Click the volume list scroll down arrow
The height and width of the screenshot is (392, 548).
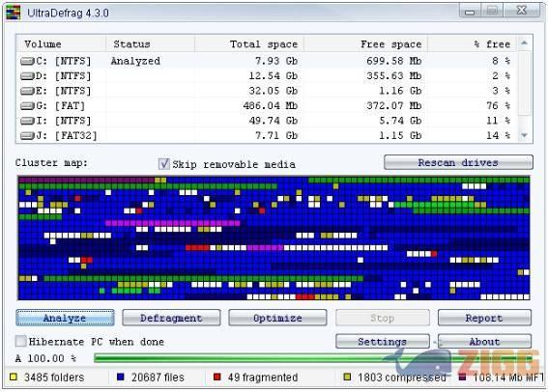(x=524, y=135)
